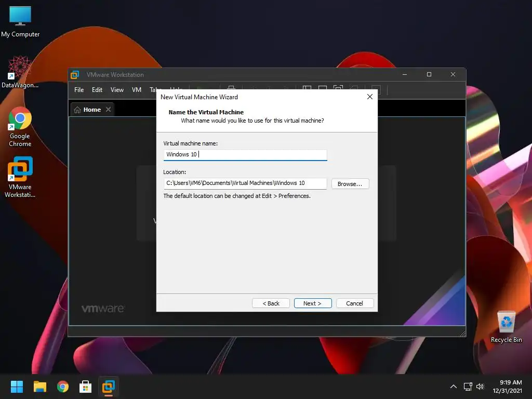
Task: Click VMware Workstation taskbar icon
Action: click(x=109, y=387)
